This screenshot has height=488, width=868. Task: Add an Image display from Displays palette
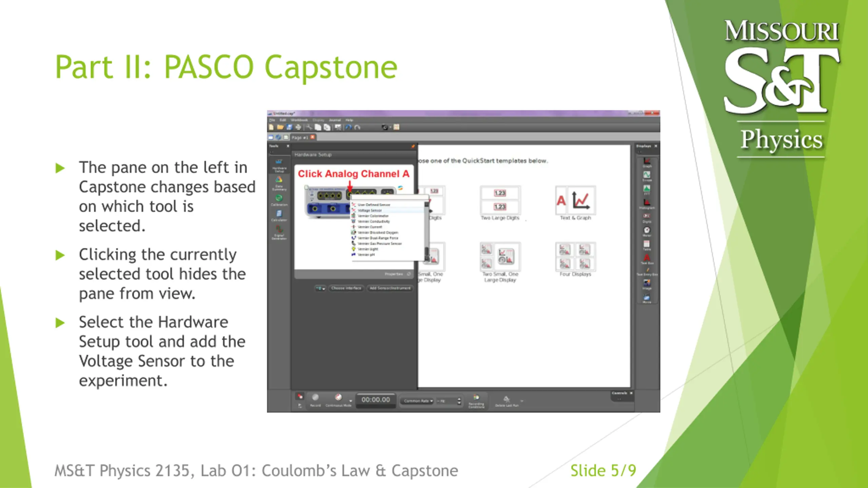(647, 284)
